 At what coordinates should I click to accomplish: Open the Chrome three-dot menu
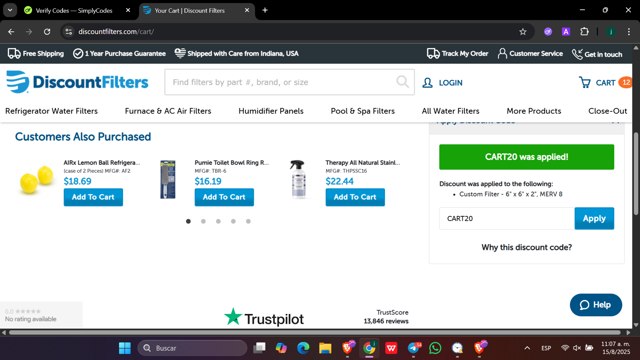629,31
